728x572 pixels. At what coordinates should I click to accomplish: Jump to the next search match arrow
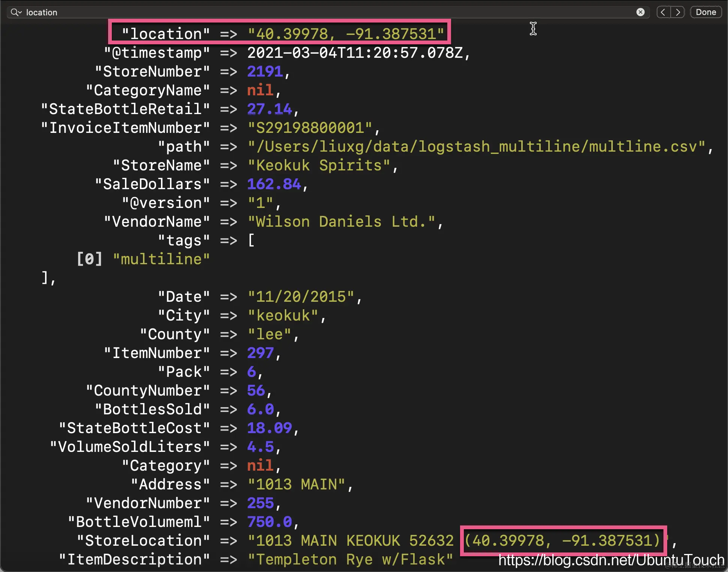tap(678, 12)
